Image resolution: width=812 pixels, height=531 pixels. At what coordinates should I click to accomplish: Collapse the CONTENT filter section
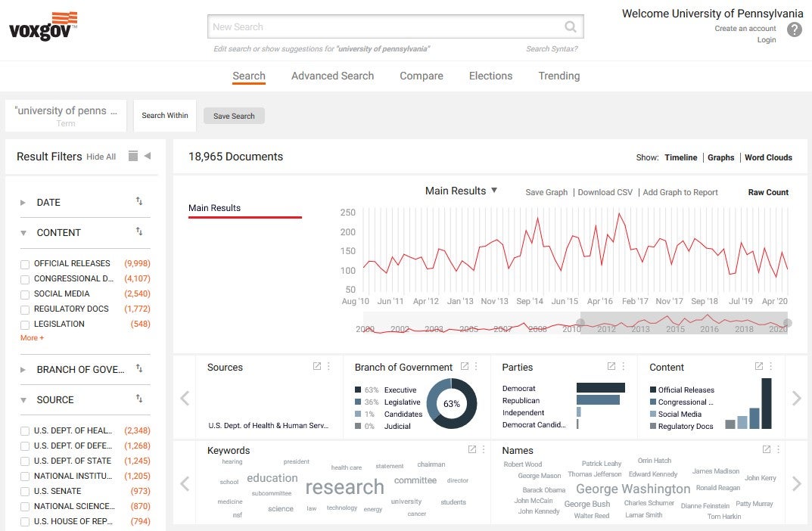pos(23,233)
